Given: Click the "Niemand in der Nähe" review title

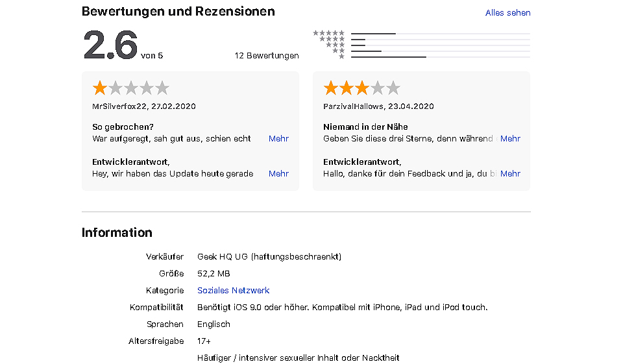Looking at the screenshot, I should 365,127.
